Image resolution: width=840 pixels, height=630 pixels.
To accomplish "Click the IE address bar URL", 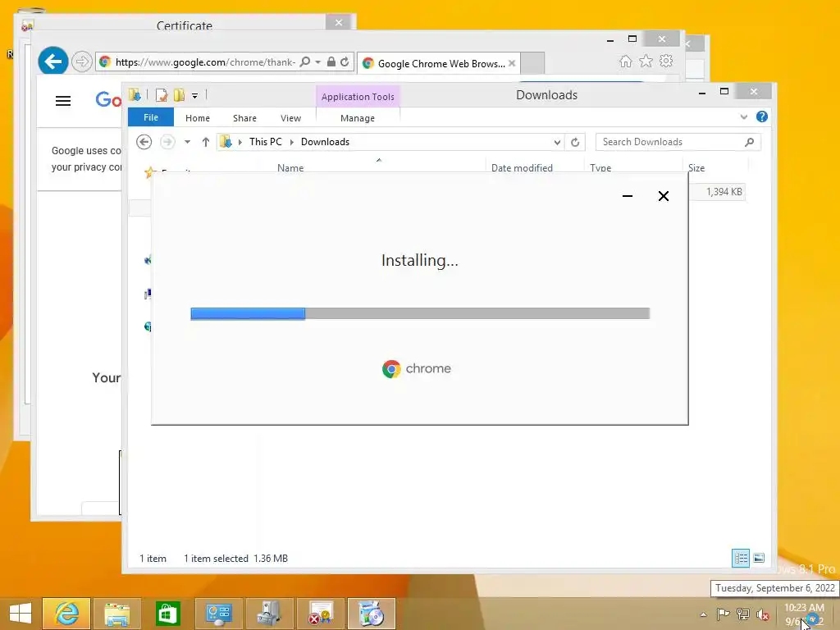I will tap(205, 62).
